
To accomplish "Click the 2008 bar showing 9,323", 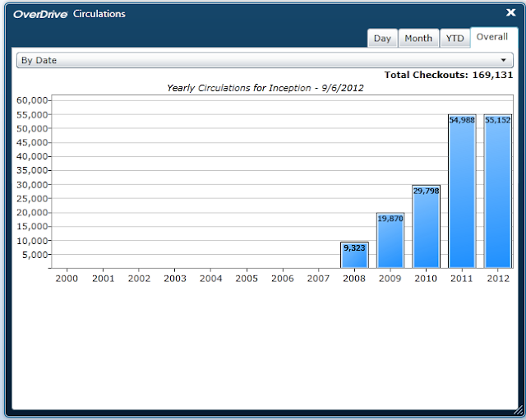I will (354, 255).
